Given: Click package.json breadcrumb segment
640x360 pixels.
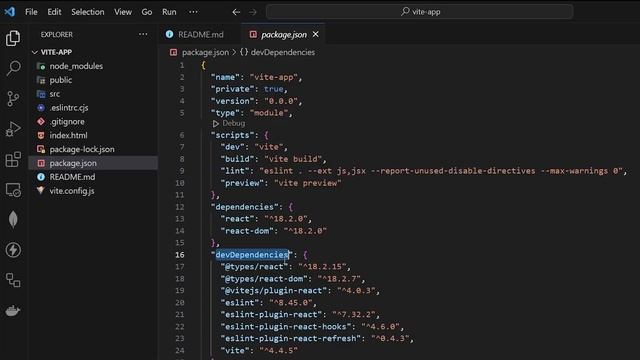Looking at the screenshot, I should 205,52.
